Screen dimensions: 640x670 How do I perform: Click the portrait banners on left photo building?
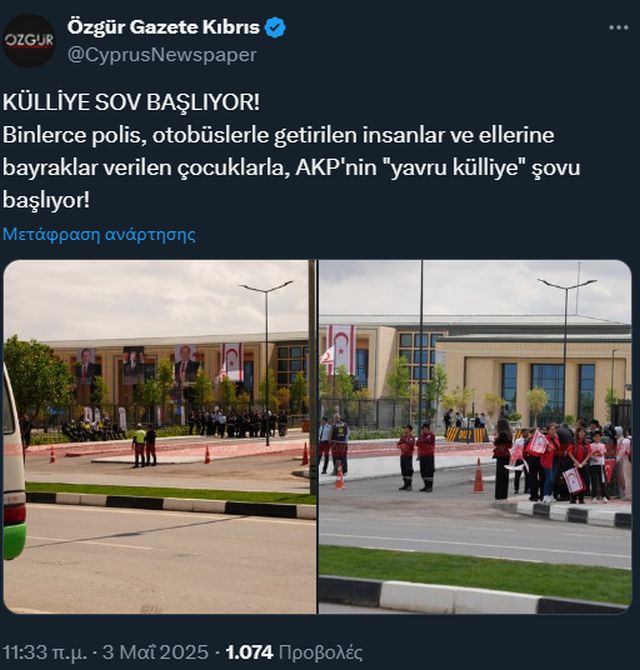click(x=137, y=365)
